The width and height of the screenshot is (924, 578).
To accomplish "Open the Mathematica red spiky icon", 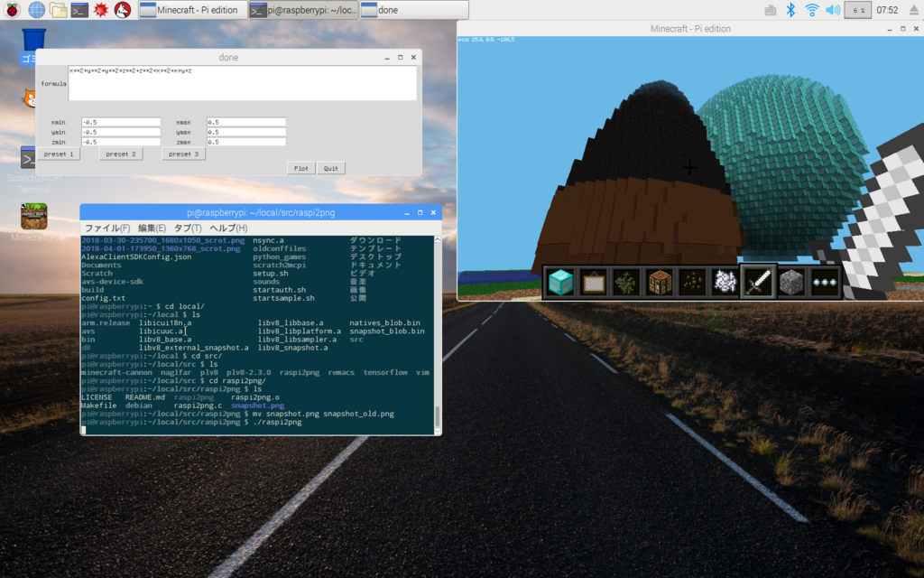I will coord(101,9).
